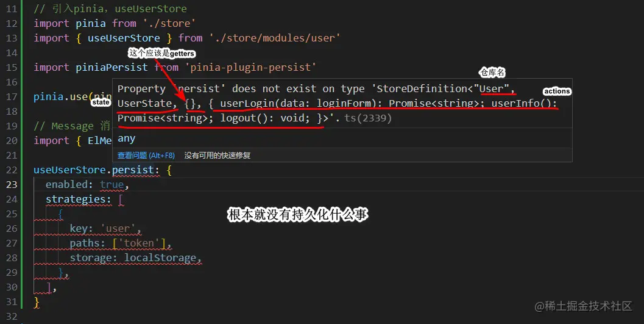Click 'paths' key on line 27
This screenshot has width=644, height=324.
pyautogui.click(x=85, y=243)
